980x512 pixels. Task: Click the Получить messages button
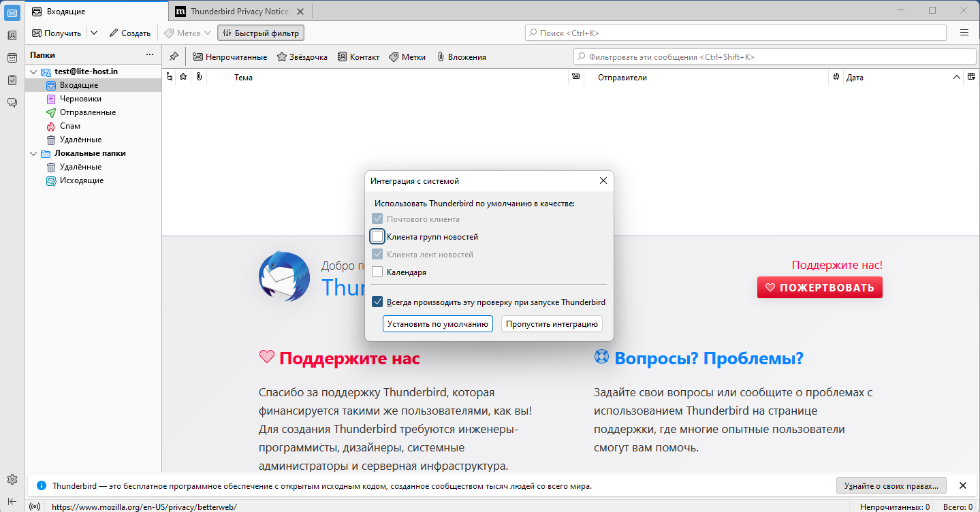tap(57, 33)
